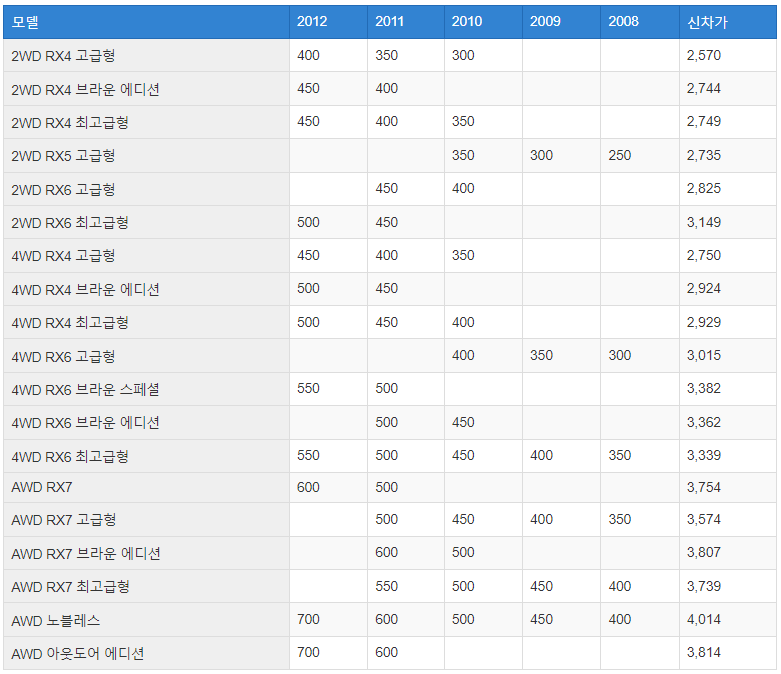This screenshot has width=781, height=674.
Task: Click the new car price 3,807
Action: coord(704,552)
